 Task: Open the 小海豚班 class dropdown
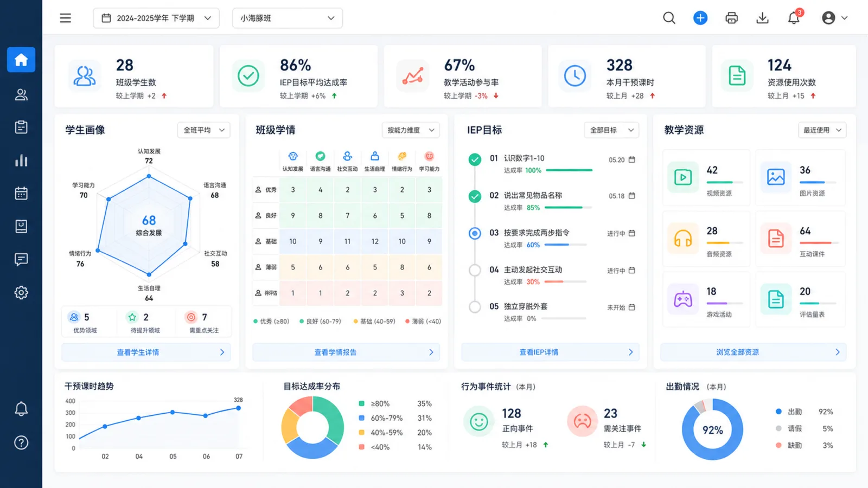coord(288,18)
